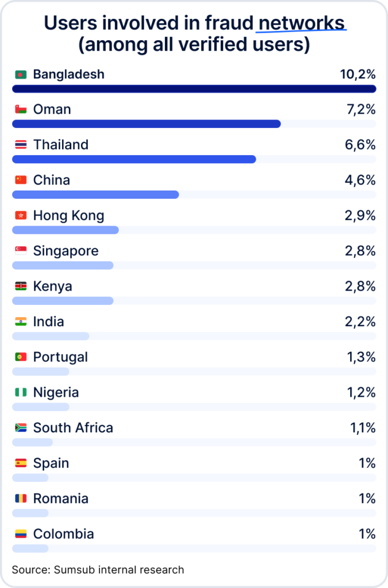This screenshot has width=388, height=588.
Task: Click the 4,6% value for China
Action: click(x=360, y=180)
